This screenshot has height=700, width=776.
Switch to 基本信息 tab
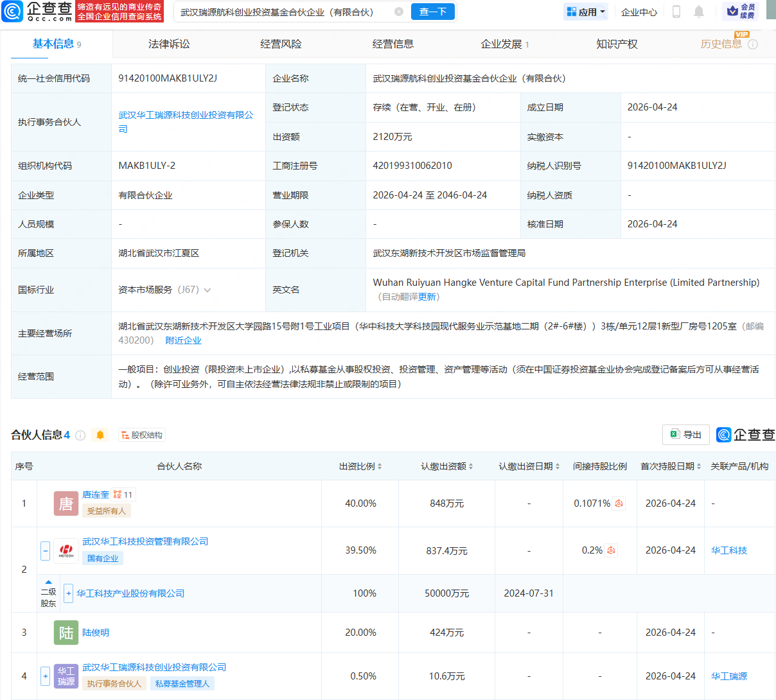pyautogui.click(x=57, y=44)
